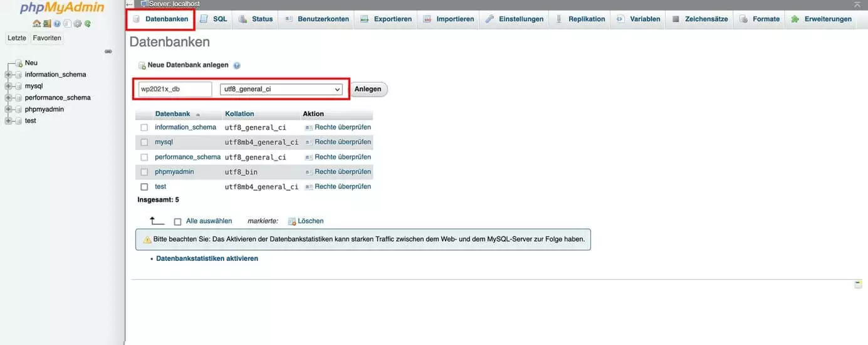868x345 pixels.
Task: Click the database icon beside test in the tree
Action: pos(18,120)
